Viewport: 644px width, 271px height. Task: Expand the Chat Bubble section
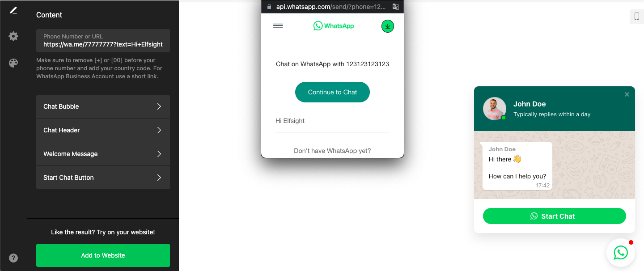(x=103, y=106)
